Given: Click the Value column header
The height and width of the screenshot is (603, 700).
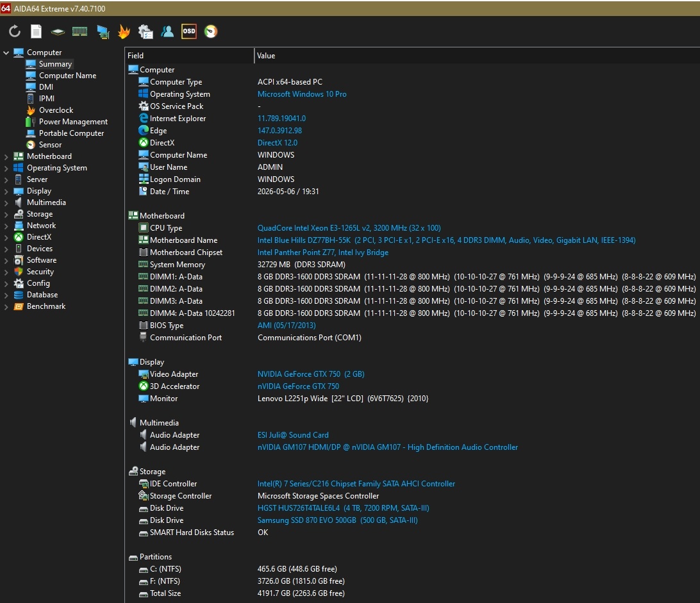Looking at the screenshot, I should [477, 56].
